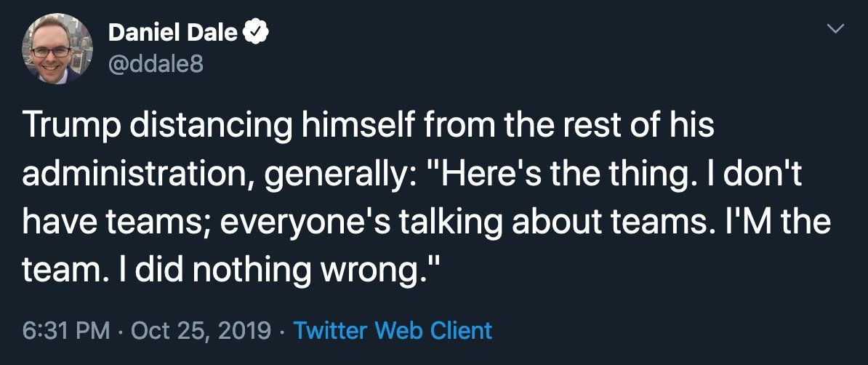Click the word "Trump" in the tweet
This screenshot has height=365, width=868.
pos(64,127)
